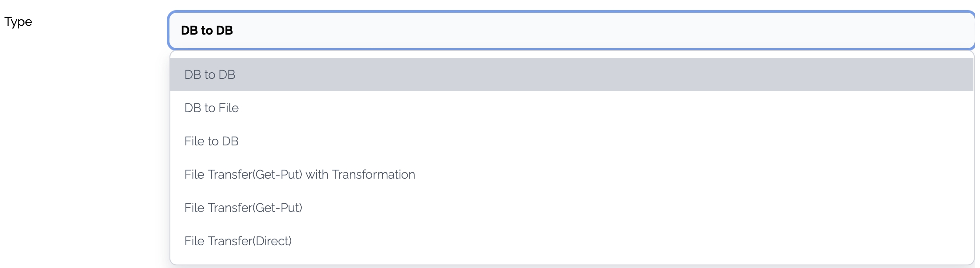
Task: Set Type to DB to File
Action: click(212, 108)
